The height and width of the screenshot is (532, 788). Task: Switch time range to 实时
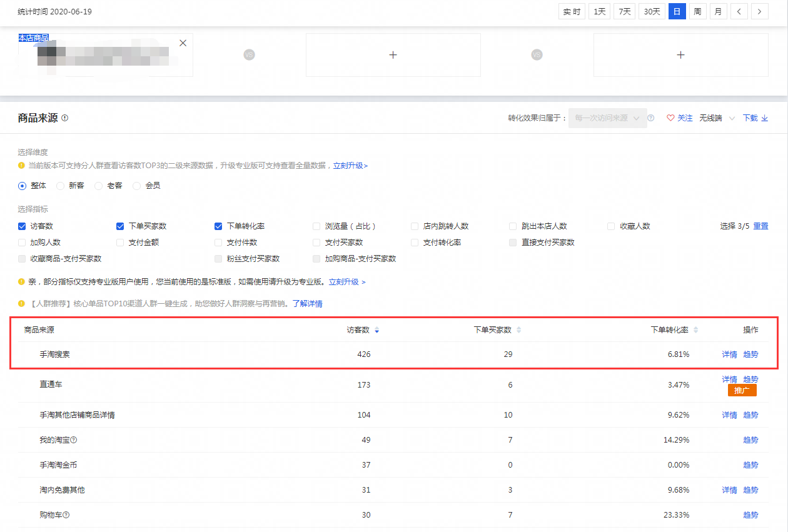[572, 11]
